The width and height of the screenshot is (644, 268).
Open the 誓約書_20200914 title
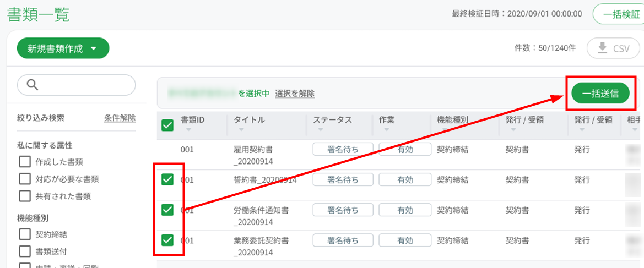click(264, 180)
